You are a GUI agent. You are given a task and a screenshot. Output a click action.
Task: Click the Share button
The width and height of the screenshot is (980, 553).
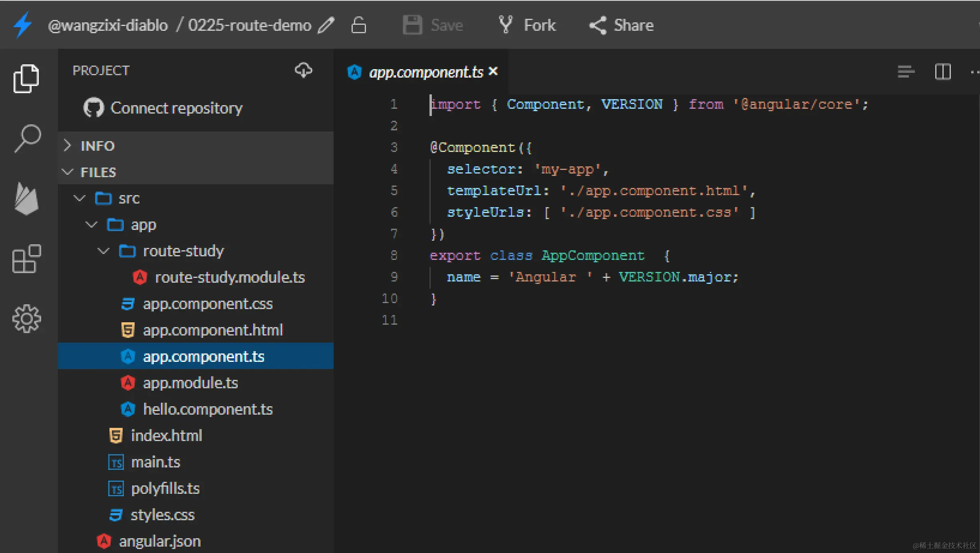622,25
